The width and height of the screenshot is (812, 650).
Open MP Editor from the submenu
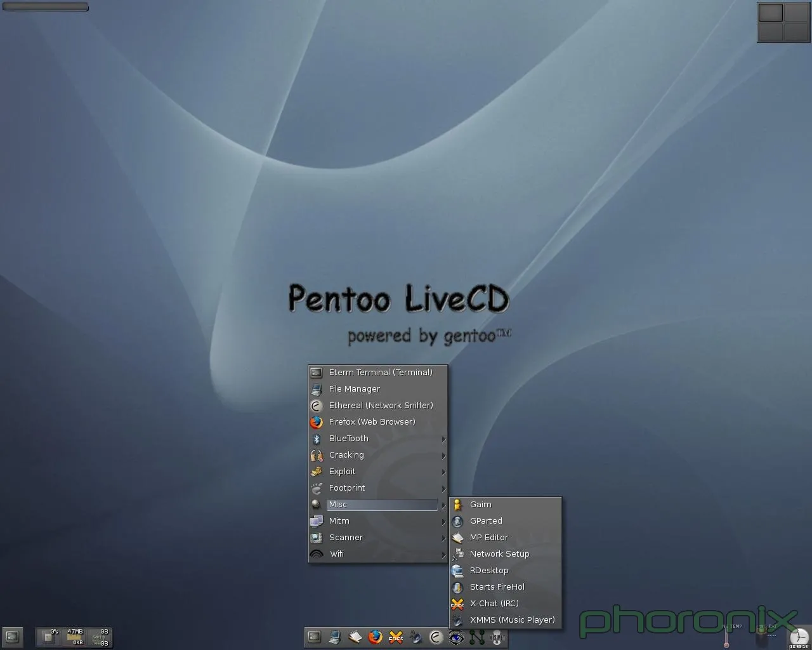point(506,538)
